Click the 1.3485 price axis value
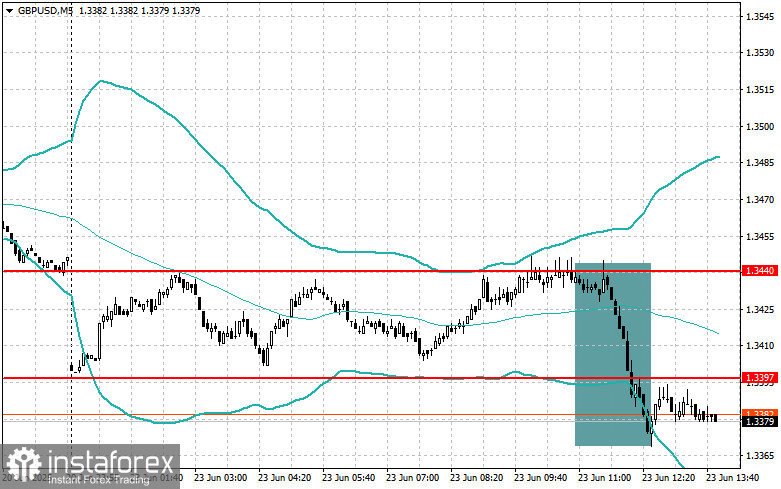The image size is (781, 489). click(760, 163)
